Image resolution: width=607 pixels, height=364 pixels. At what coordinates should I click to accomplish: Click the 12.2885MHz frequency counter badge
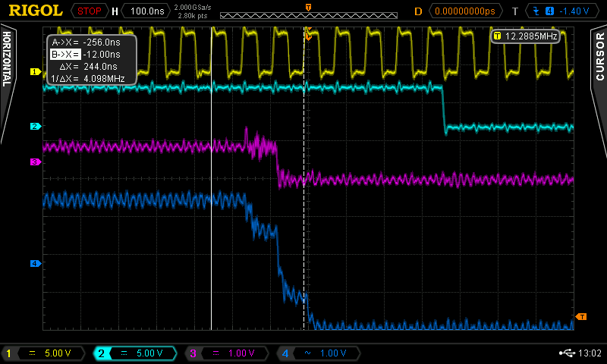(526, 36)
